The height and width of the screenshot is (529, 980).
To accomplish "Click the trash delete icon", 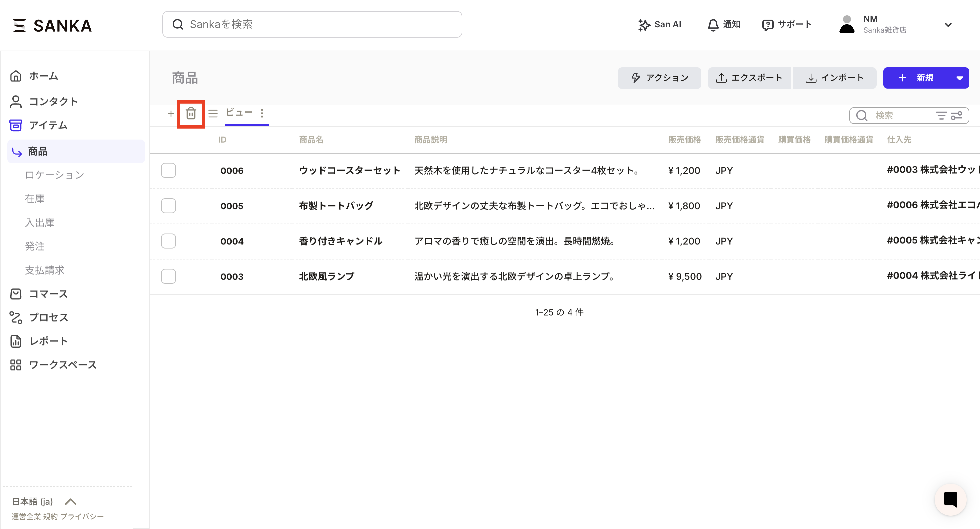I will [191, 114].
